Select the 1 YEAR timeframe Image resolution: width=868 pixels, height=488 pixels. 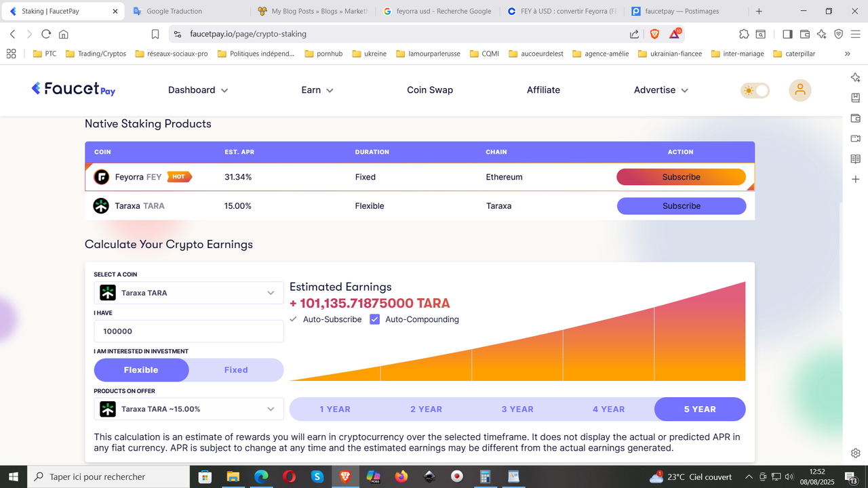coord(335,409)
